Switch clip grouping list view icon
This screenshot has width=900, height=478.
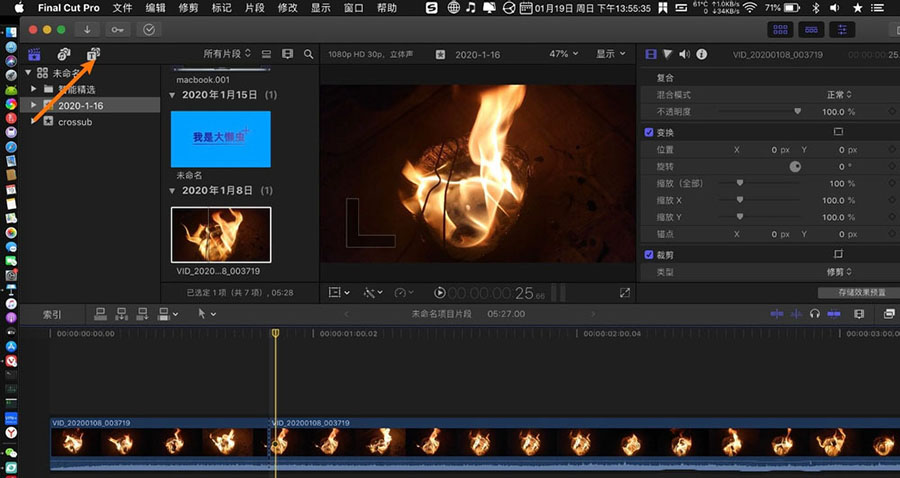(266, 53)
